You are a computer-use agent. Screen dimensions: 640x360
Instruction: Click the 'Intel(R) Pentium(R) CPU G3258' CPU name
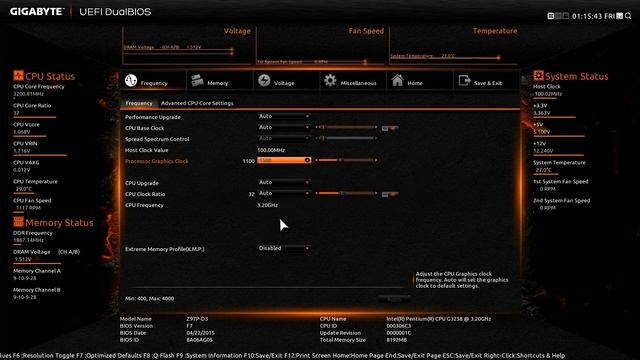click(x=439, y=319)
